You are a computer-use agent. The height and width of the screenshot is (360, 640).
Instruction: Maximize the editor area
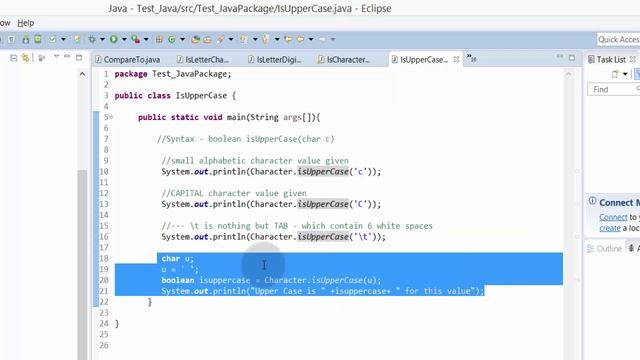pyautogui.click(x=572, y=58)
